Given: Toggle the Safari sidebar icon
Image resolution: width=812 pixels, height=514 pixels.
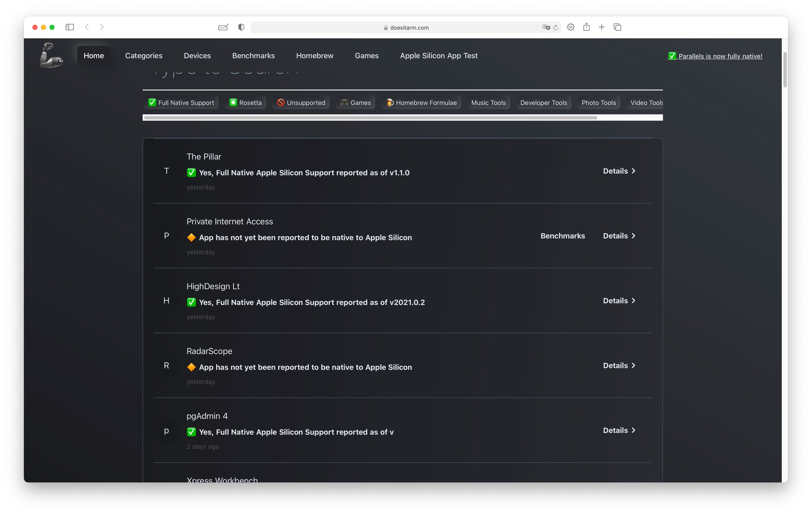Looking at the screenshot, I should pos(70,27).
